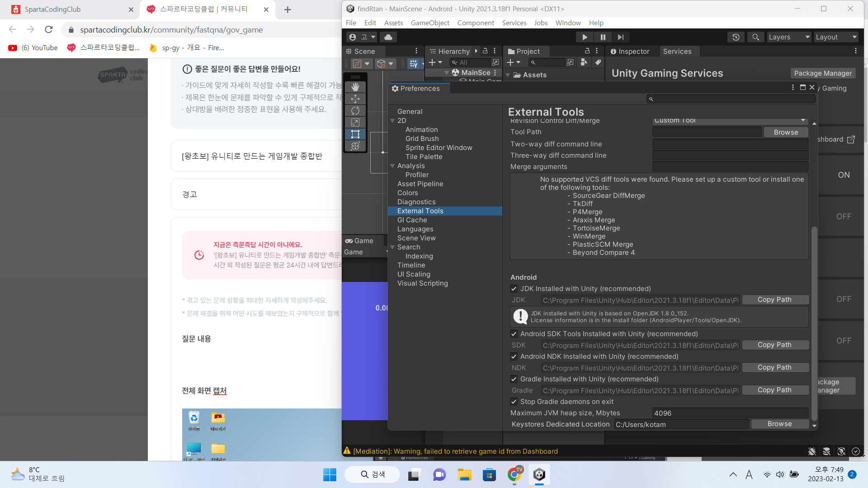
Task: Click the debug mode bug icon in status bar
Action: 812,451
